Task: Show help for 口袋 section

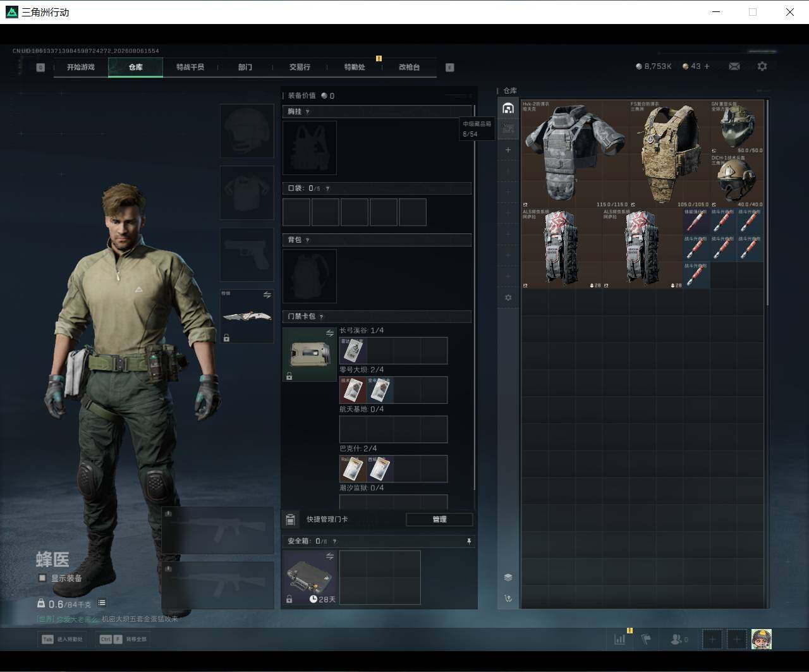Action: point(327,188)
